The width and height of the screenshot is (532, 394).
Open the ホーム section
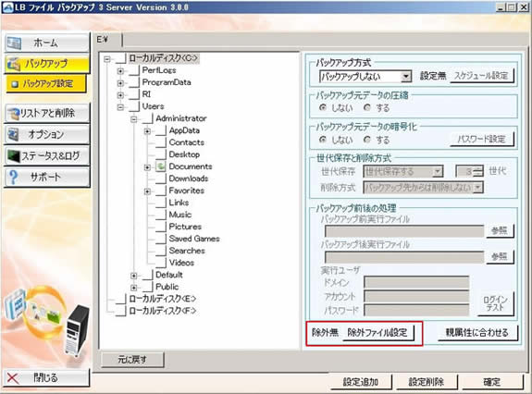(x=47, y=43)
